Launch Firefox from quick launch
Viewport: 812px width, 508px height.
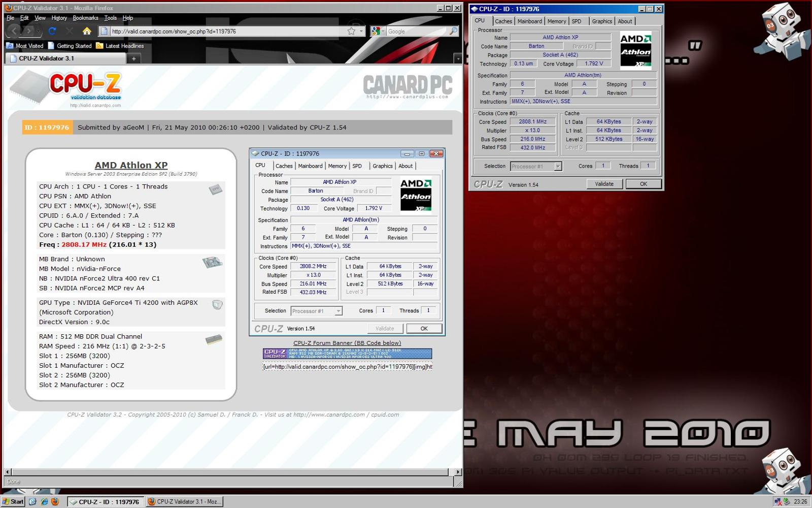[55, 501]
